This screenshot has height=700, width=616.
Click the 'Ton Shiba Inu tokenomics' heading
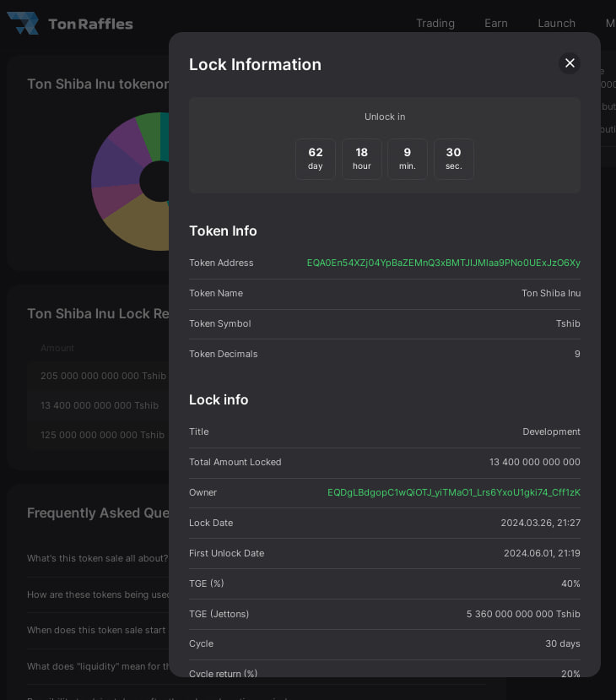pos(98,84)
